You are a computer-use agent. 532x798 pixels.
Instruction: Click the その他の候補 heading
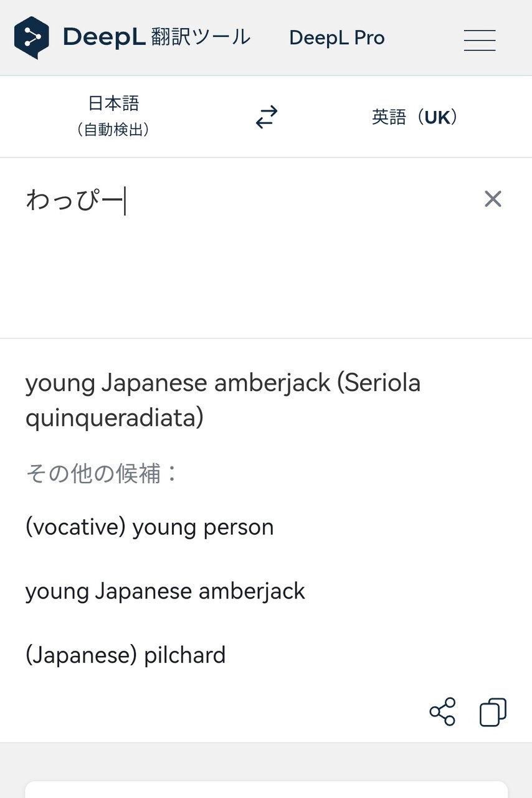click(102, 473)
